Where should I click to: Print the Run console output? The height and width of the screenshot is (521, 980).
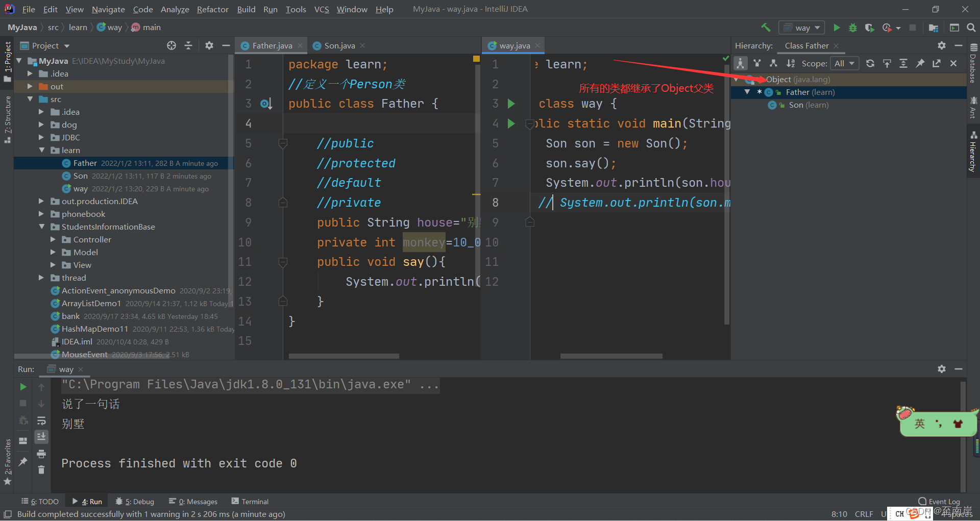tap(41, 454)
